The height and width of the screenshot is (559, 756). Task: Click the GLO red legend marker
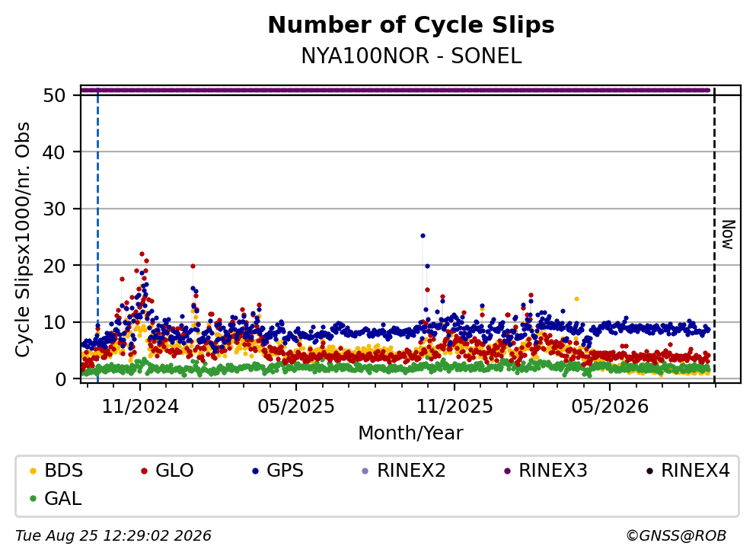pos(144,471)
